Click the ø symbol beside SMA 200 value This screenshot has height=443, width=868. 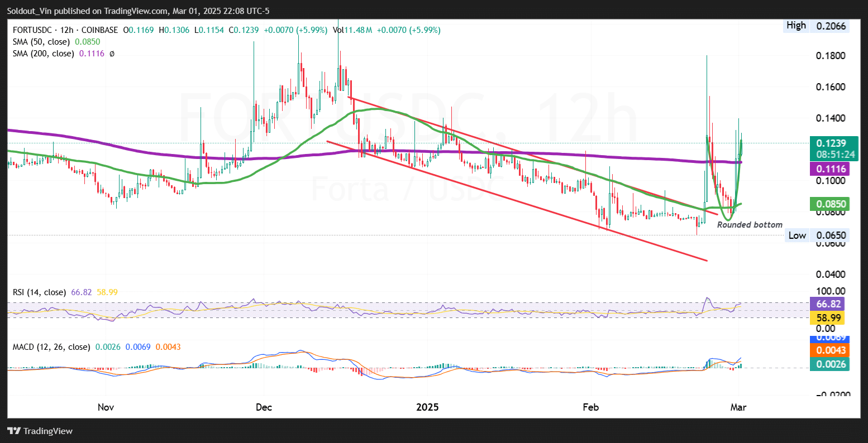click(x=112, y=54)
